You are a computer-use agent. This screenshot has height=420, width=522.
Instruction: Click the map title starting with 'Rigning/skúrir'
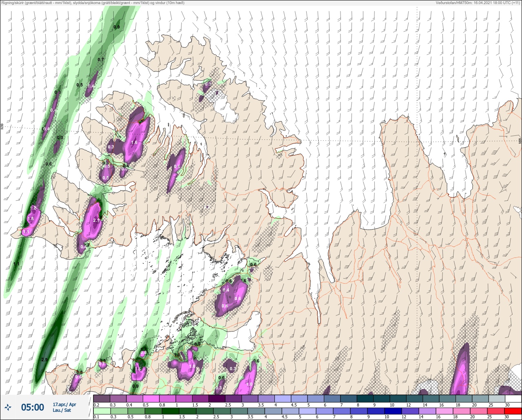click(93, 3)
